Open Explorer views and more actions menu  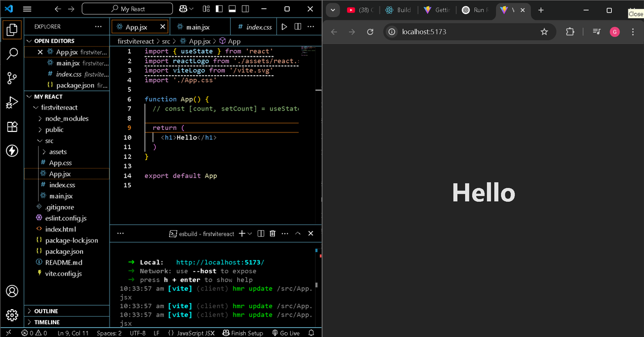pyautogui.click(x=98, y=26)
